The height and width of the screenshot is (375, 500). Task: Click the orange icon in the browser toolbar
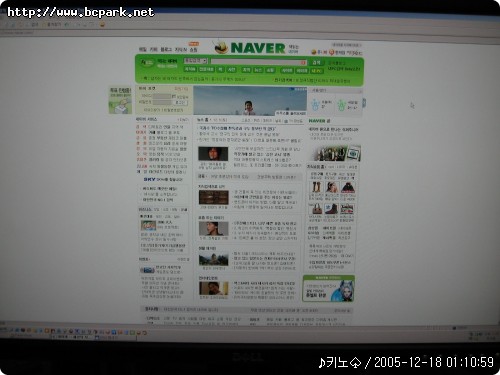pyautogui.click(x=103, y=24)
